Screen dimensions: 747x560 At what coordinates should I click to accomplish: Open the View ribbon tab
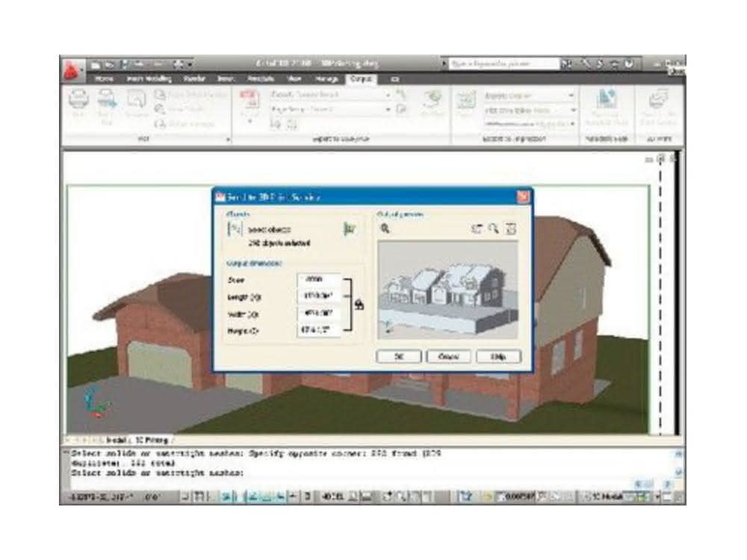pos(294,79)
